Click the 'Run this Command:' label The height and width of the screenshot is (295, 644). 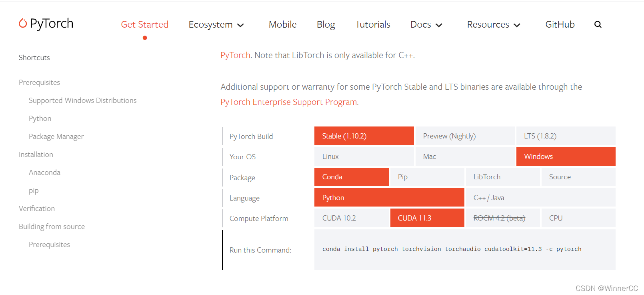(x=260, y=250)
